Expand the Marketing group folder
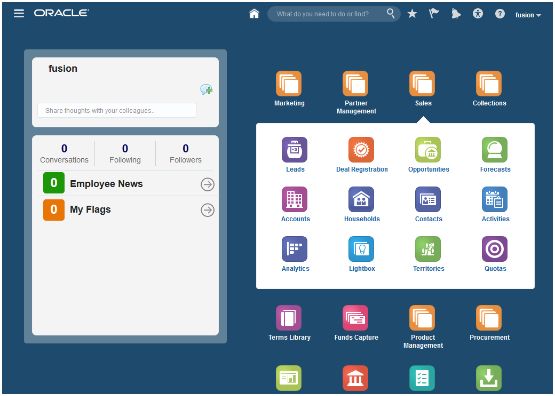 289,84
